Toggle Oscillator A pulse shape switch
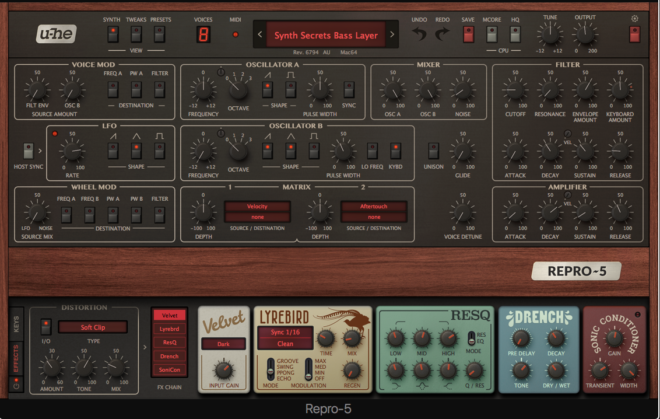Image resolution: width=660 pixels, height=419 pixels. pos(290,89)
